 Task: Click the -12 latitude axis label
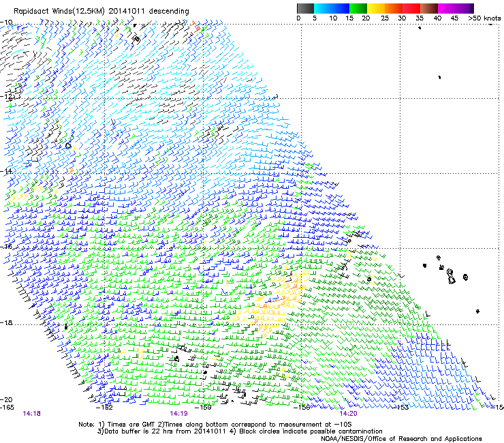[6, 97]
